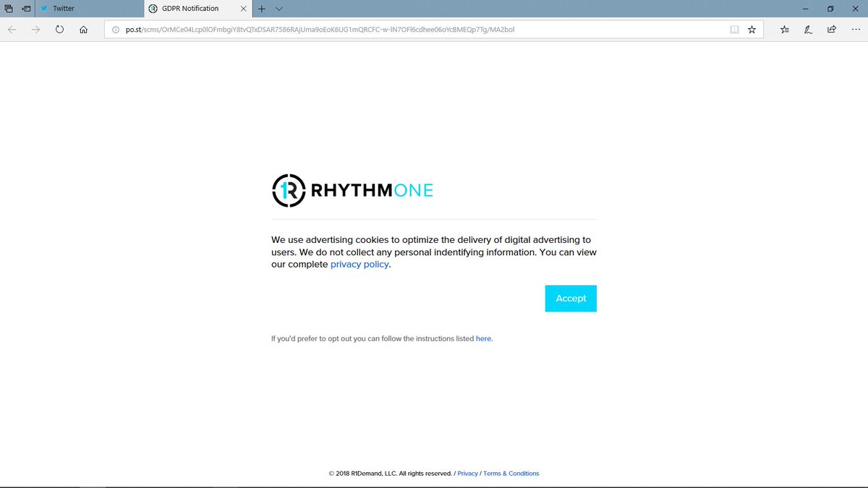Open the site information icon in address bar

tap(116, 30)
